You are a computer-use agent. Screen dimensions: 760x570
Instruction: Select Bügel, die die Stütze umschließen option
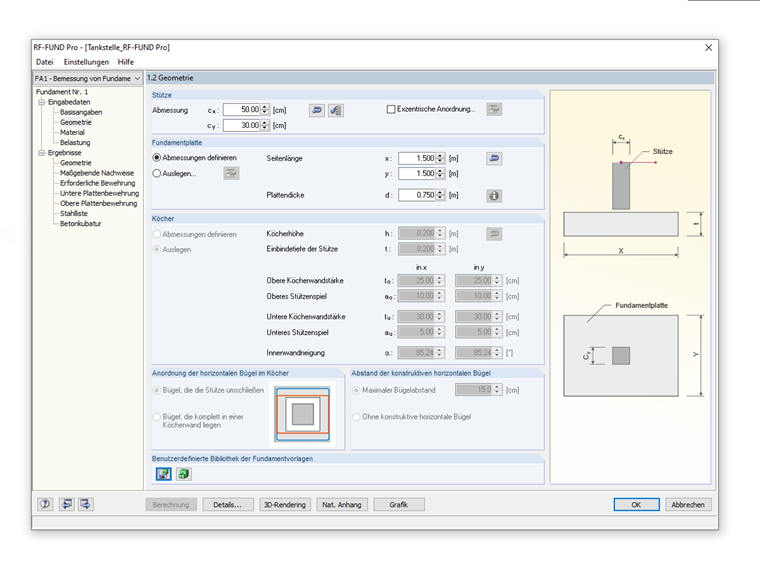click(x=157, y=390)
